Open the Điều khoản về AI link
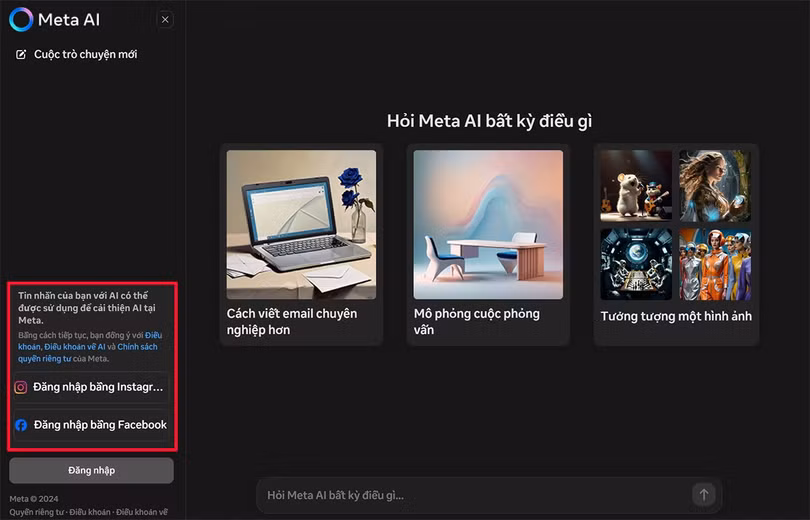810x520 pixels. tap(75, 347)
